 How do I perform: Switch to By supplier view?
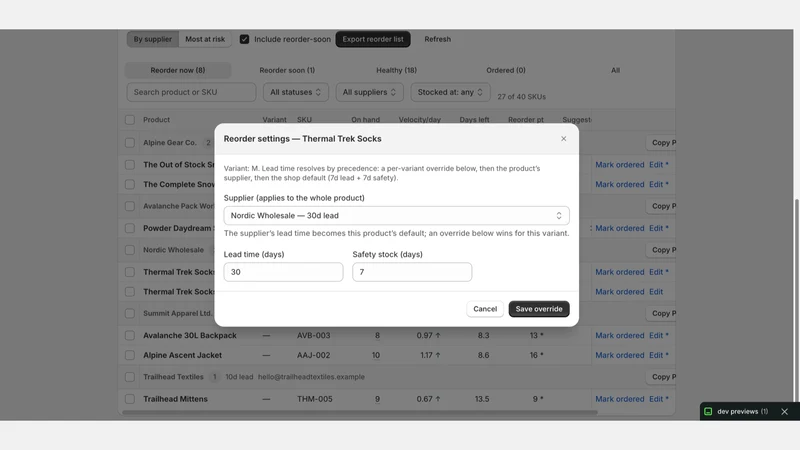click(x=153, y=39)
